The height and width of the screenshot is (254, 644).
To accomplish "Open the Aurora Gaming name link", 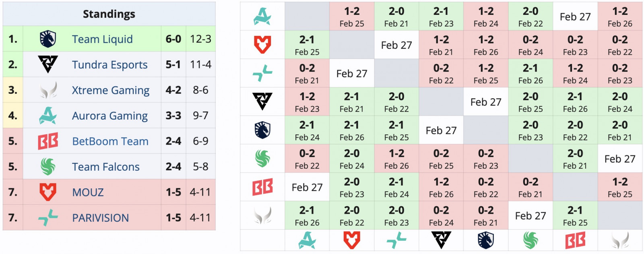I will [x=110, y=116].
